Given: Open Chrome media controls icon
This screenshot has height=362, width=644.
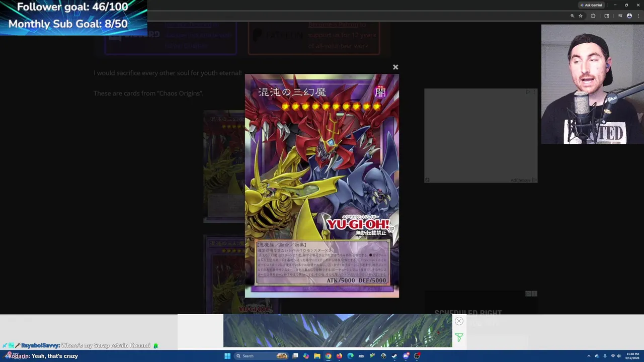Looking at the screenshot, I should (x=620, y=16).
